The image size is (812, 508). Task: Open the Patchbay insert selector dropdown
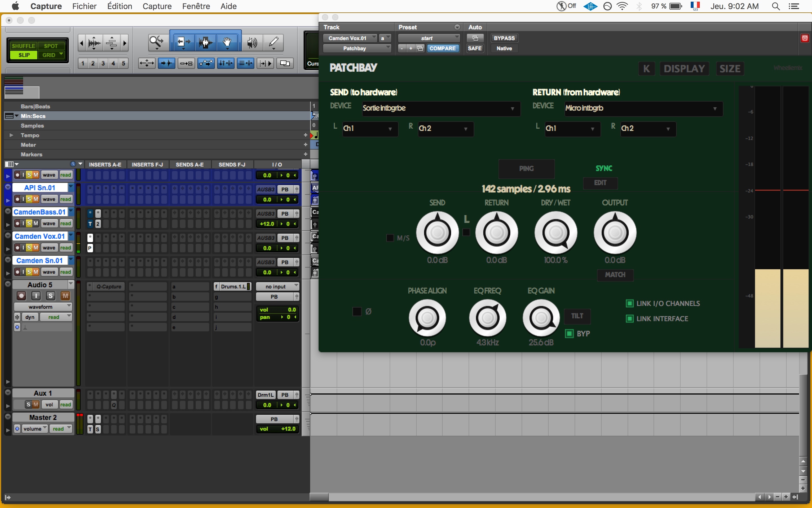coord(357,48)
